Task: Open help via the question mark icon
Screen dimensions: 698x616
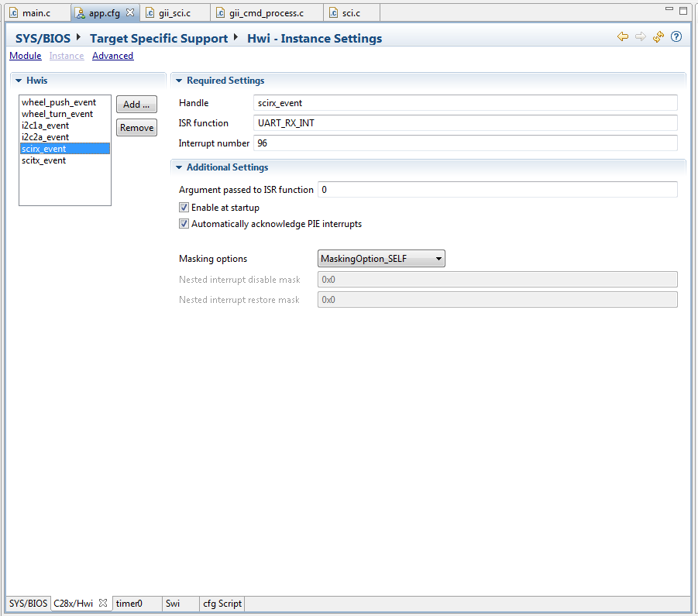Action: point(676,37)
